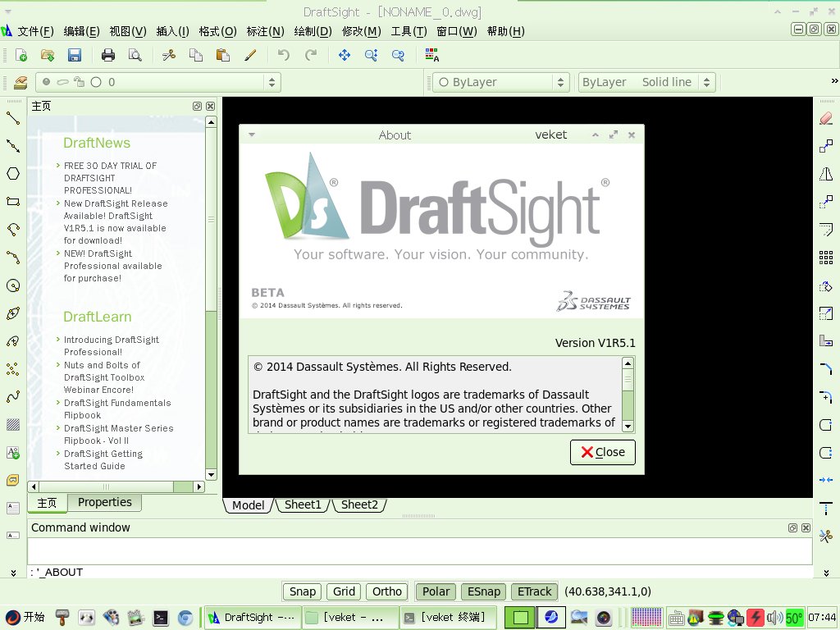Close the About dialog with Close button

603,452
